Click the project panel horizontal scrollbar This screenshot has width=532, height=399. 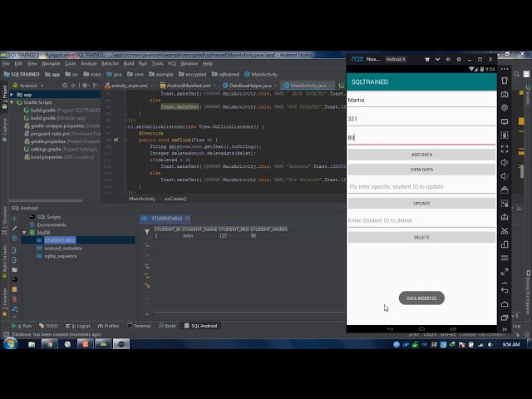click(x=46, y=200)
